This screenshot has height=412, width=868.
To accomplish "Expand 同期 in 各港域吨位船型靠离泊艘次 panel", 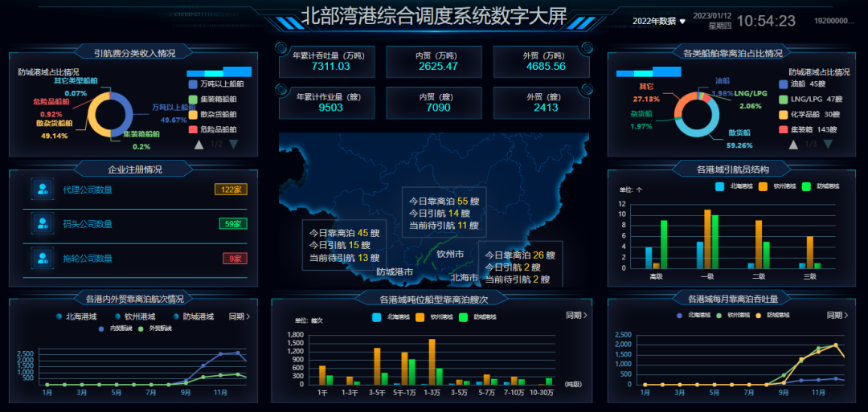I will (x=576, y=315).
